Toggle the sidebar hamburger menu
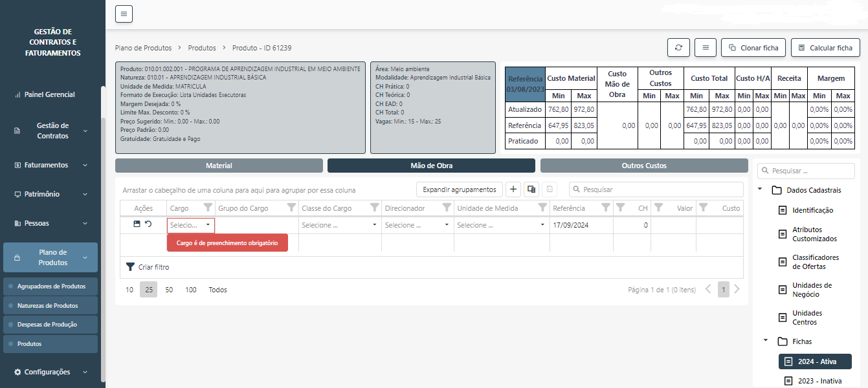Image resolution: width=868 pixels, height=388 pixels. click(x=124, y=14)
